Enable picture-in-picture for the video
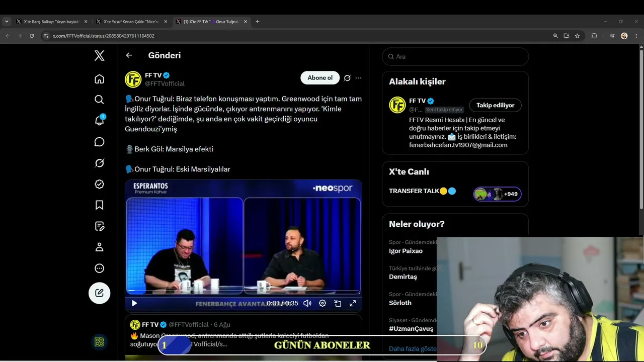The width and height of the screenshot is (644, 362). pyautogui.click(x=338, y=303)
